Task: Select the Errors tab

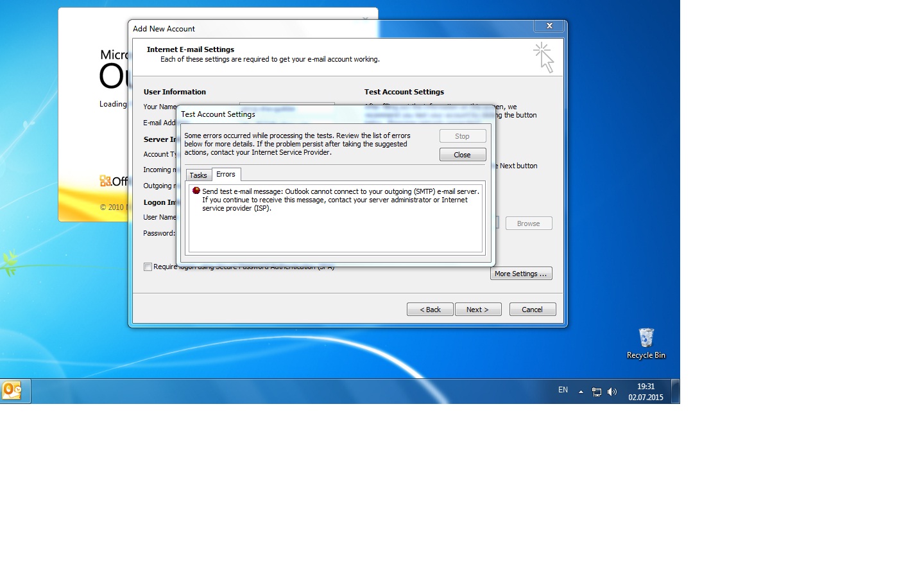Action: (226, 174)
